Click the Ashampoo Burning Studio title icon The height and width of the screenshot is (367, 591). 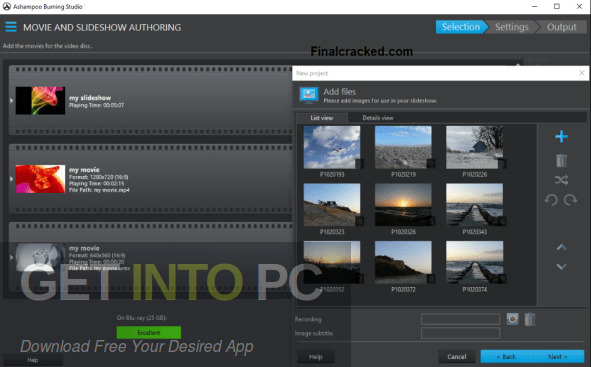[x=6, y=6]
